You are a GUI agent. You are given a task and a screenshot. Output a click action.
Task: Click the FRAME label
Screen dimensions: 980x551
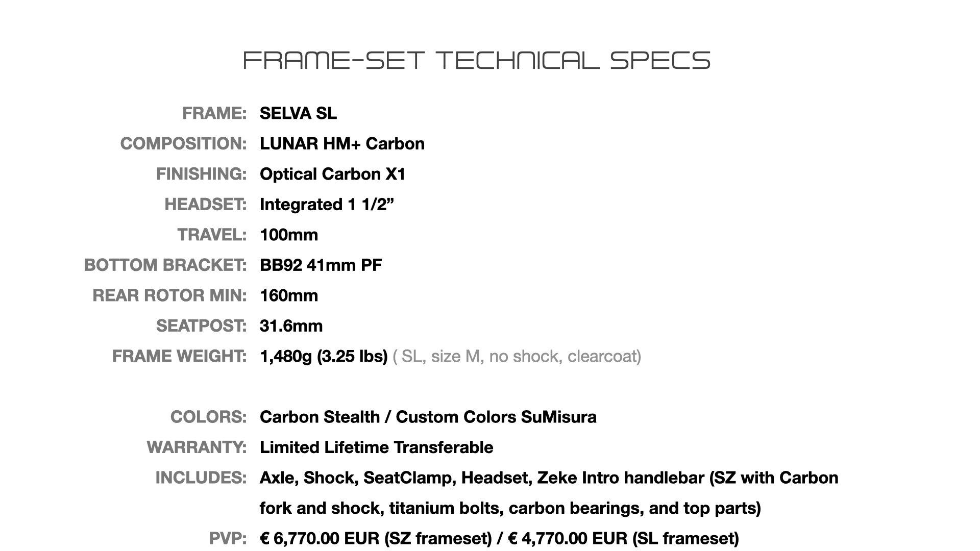click(214, 113)
